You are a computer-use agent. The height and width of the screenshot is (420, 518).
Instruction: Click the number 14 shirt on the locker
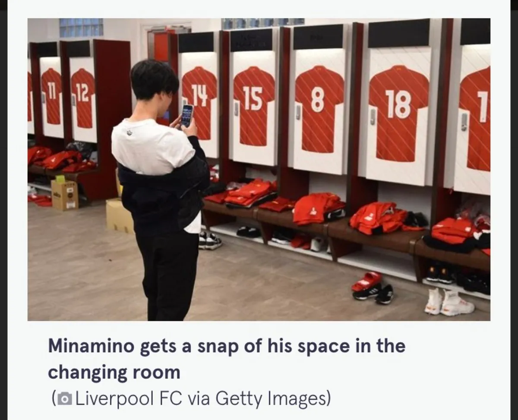[199, 102]
